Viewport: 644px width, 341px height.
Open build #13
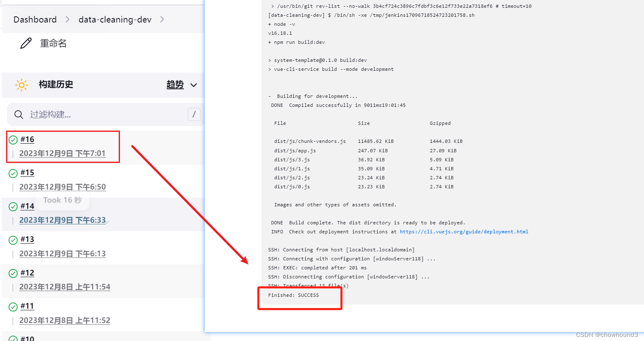tap(27, 239)
